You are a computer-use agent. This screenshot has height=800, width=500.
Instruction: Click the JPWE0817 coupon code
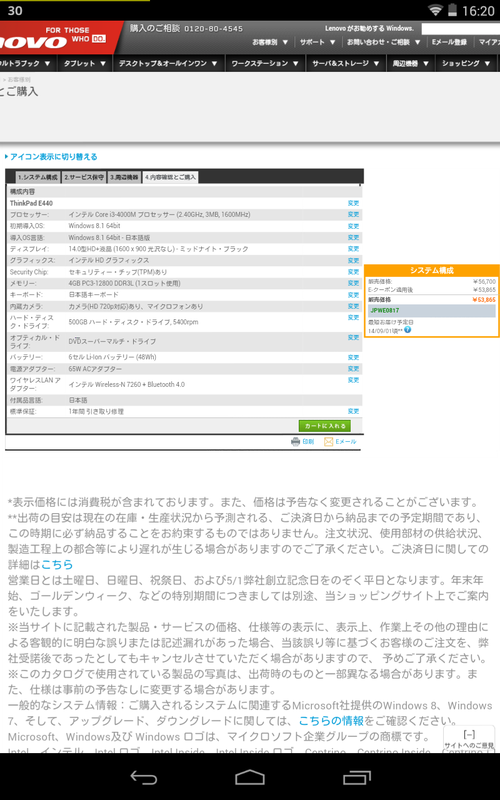point(385,310)
